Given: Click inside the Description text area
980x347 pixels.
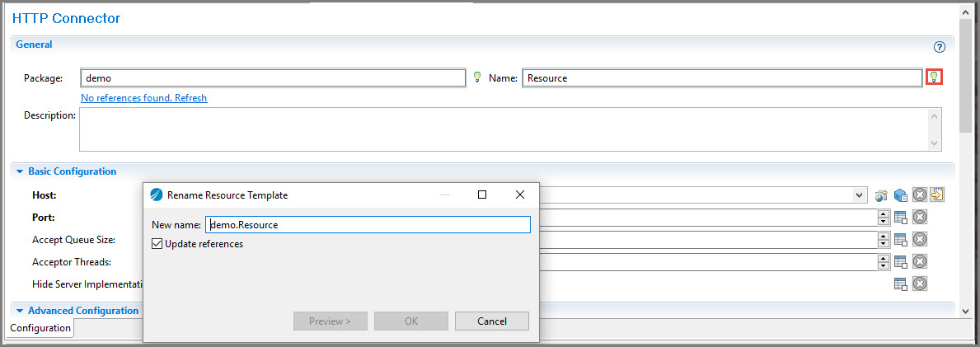Looking at the screenshot, I should [504, 130].
